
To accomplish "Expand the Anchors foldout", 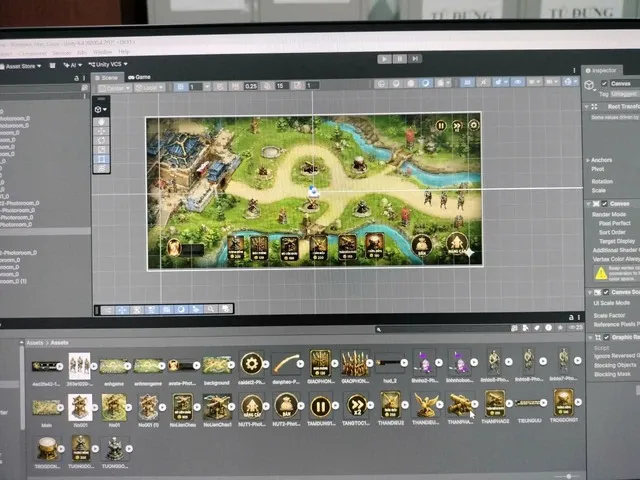I will pos(587,160).
